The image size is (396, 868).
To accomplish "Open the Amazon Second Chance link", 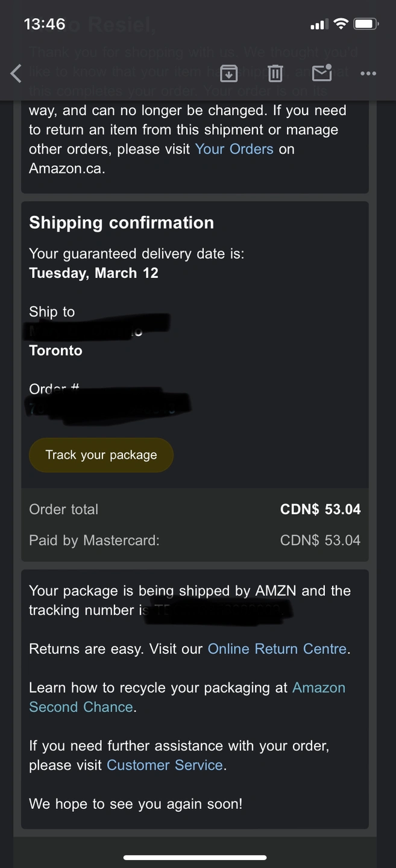I will coord(187,697).
